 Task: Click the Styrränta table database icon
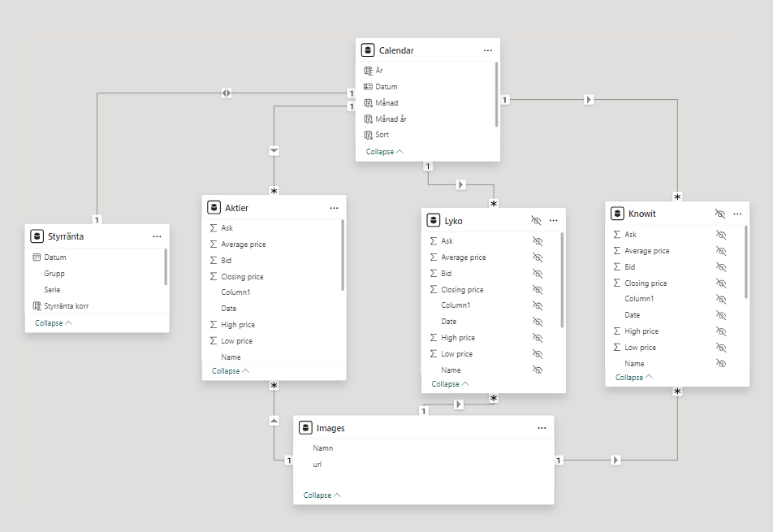(37, 236)
